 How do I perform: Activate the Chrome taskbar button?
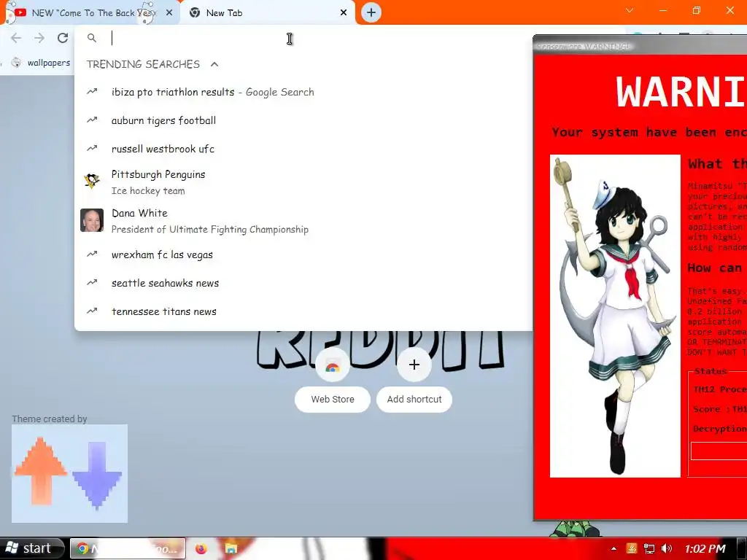(128, 548)
